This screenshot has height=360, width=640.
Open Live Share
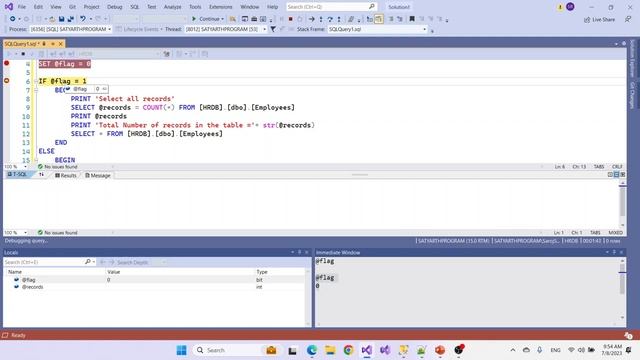599,20
